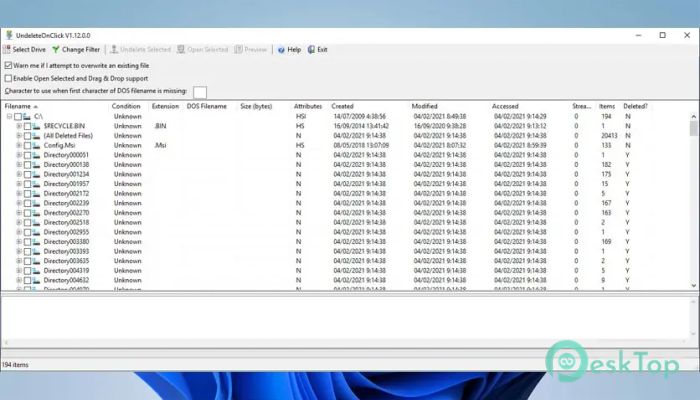Select the Directory002955 filename text
Viewport: 700px width, 400px height.
(66, 232)
